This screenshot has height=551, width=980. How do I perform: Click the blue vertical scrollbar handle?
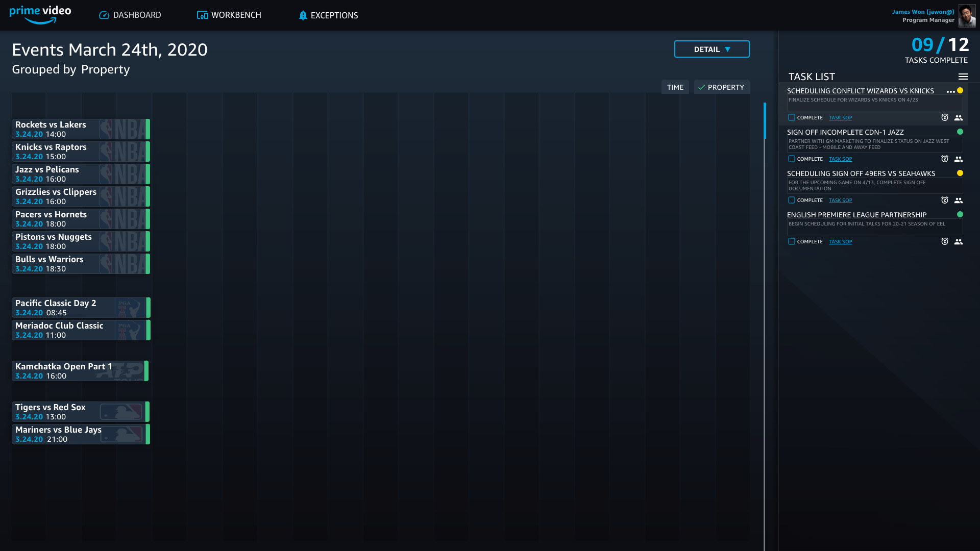[x=765, y=121]
